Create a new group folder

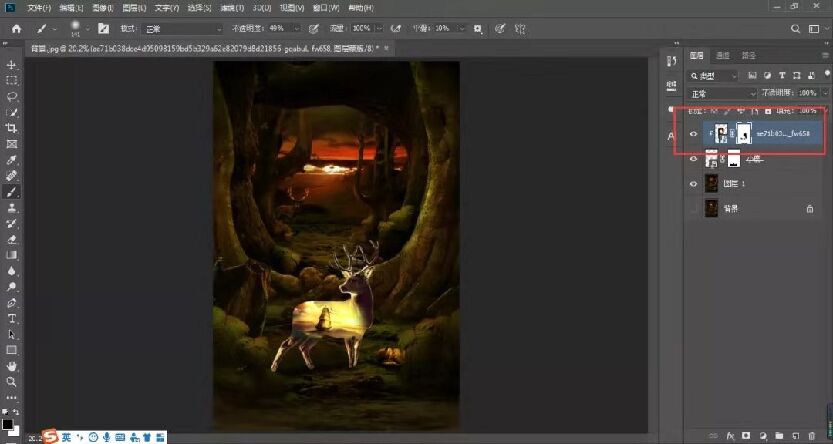pos(779,436)
